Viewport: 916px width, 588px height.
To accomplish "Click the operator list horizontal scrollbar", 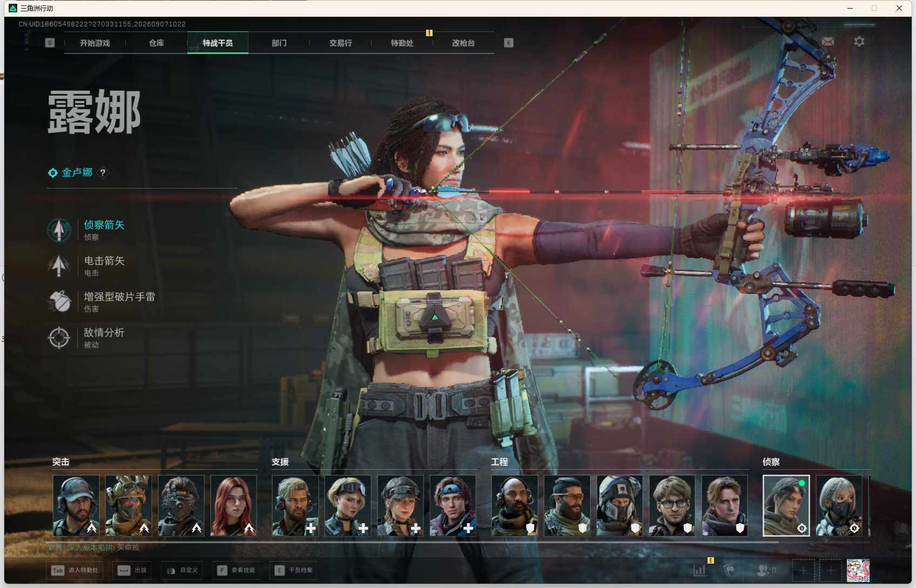I will (x=413, y=542).
